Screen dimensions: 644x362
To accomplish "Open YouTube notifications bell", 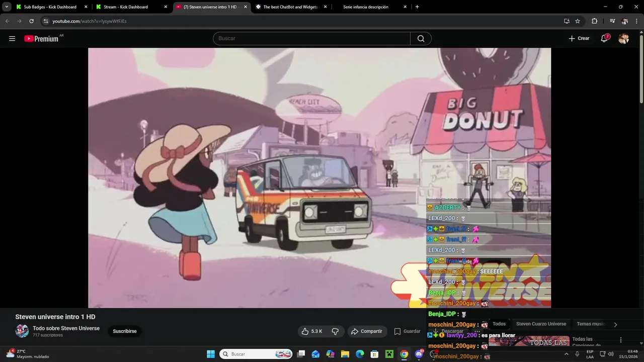I will [604, 39].
